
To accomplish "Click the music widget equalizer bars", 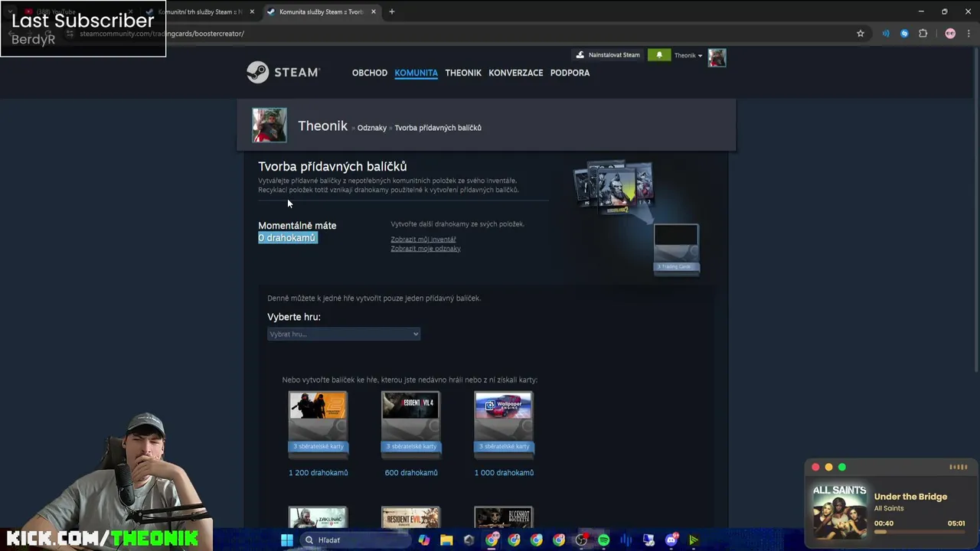I will (958, 467).
